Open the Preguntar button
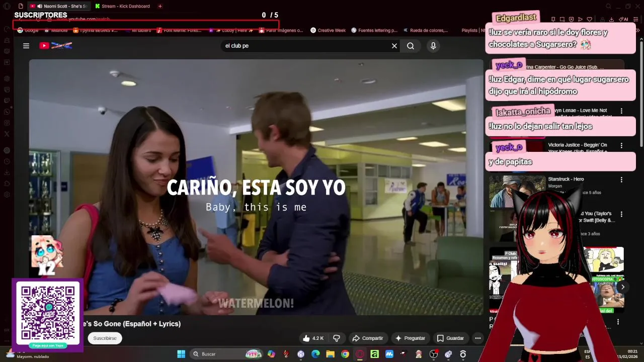Viewport: 644px width, 362px height. (x=410, y=338)
